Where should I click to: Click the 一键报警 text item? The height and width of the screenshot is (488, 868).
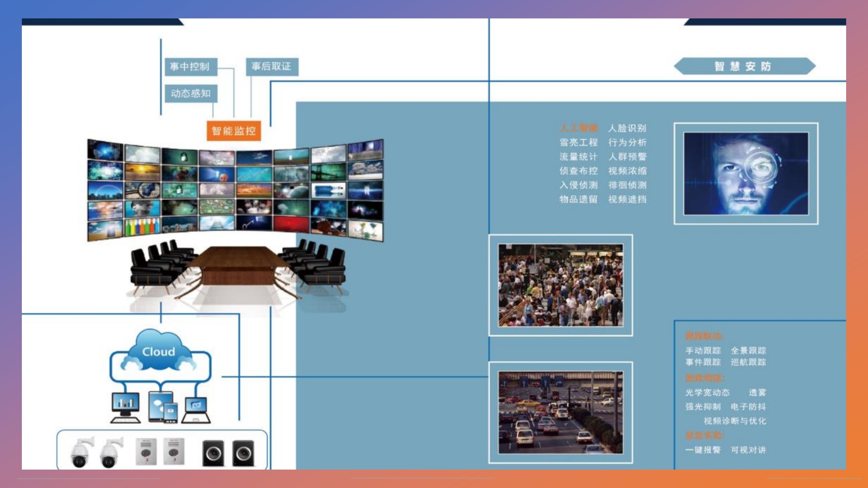click(703, 450)
